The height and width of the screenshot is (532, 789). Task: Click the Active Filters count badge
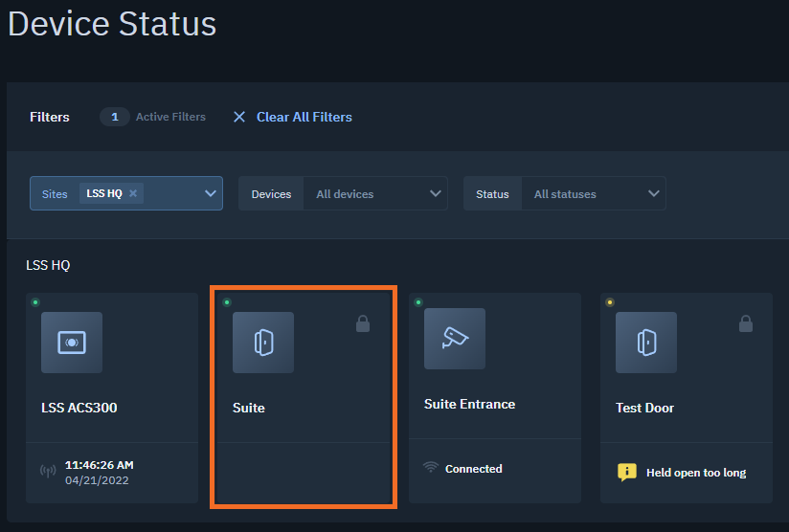pyautogui.click(x=115, y=117)
